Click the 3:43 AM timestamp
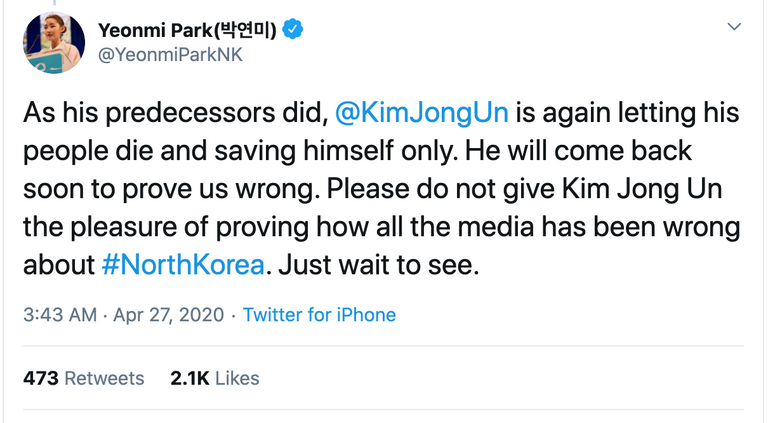The image size is (768, 423). coord(59,315)
